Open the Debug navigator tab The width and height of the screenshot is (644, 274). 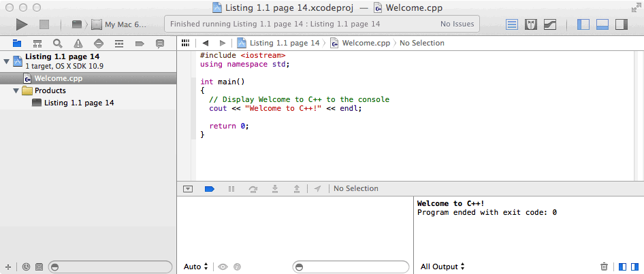(x=119, y=43)
